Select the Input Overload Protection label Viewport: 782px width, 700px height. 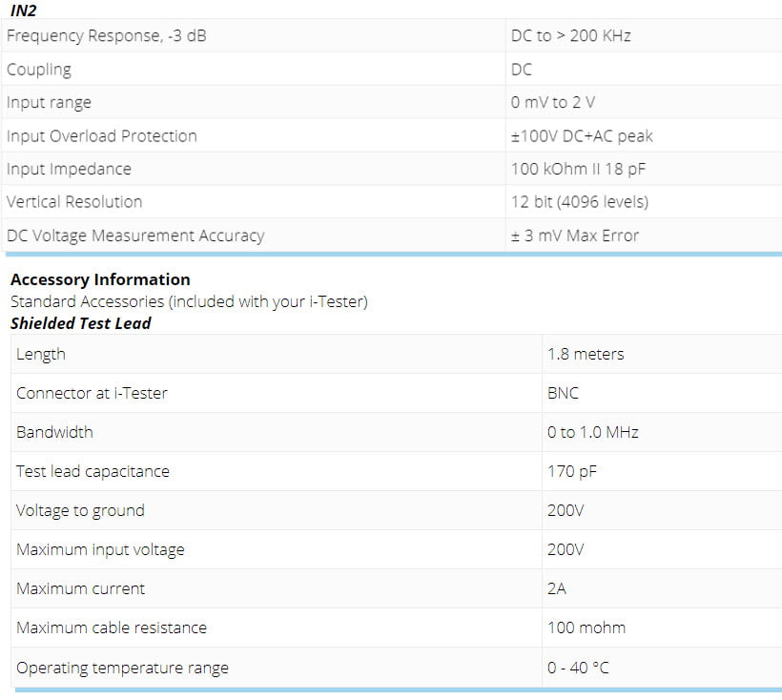click(102, 135)
